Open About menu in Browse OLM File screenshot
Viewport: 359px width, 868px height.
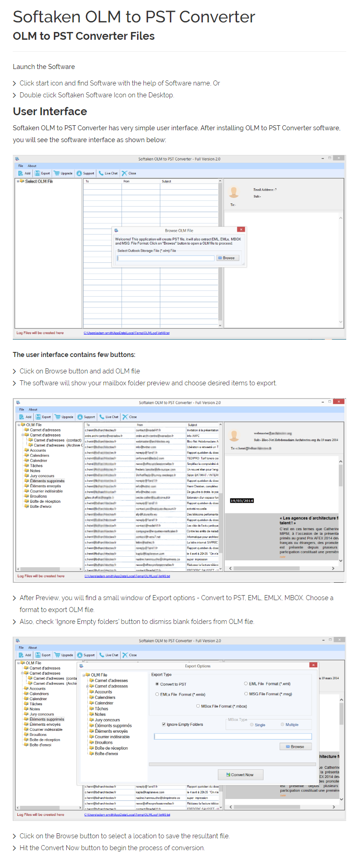tap(32, 166)
